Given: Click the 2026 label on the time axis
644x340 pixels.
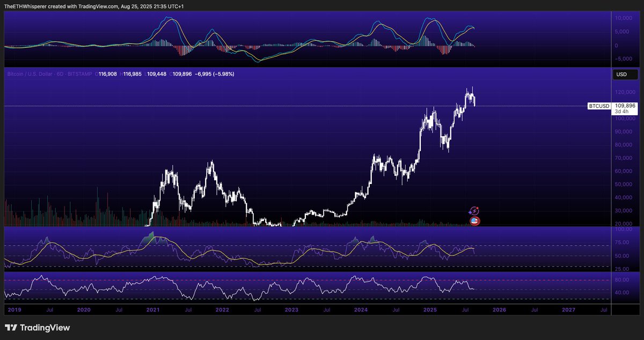Looking at the screenshot, I should (499, 310).
